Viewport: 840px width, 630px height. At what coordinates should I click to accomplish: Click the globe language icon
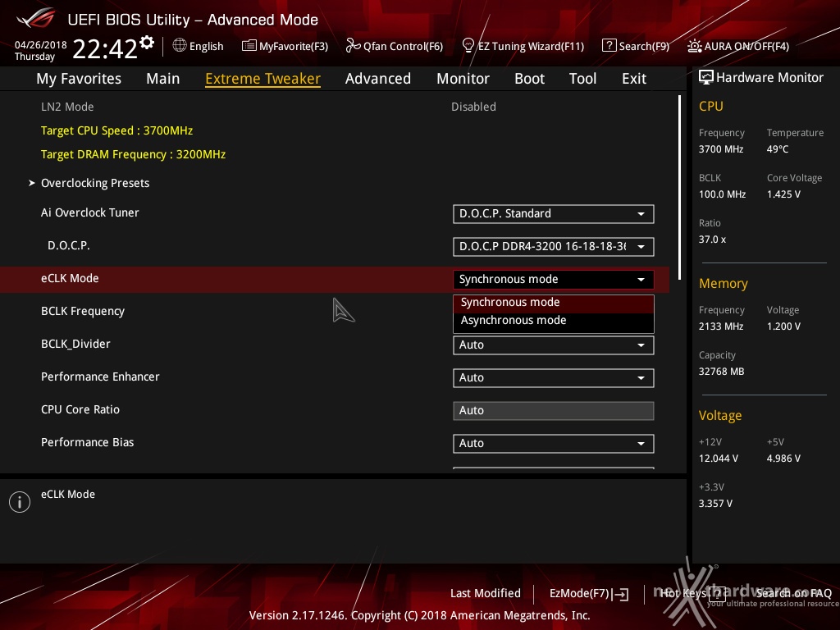tap(180, 46)
